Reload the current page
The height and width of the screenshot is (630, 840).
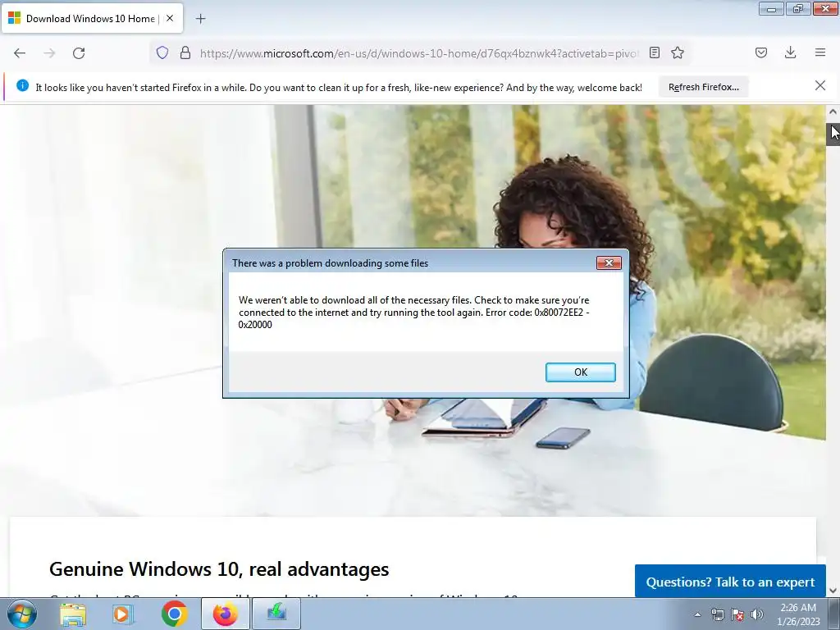tap(79, 52)
